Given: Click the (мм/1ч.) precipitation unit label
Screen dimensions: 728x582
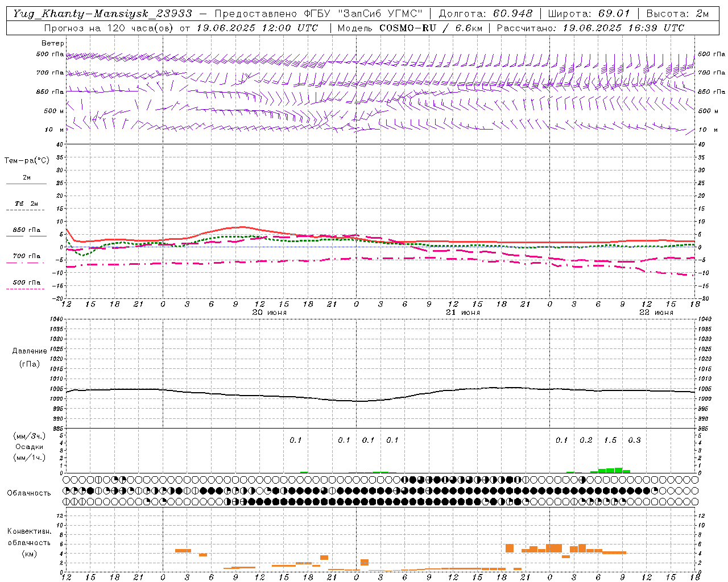Looking at the screenshot, I should point(30,458).
